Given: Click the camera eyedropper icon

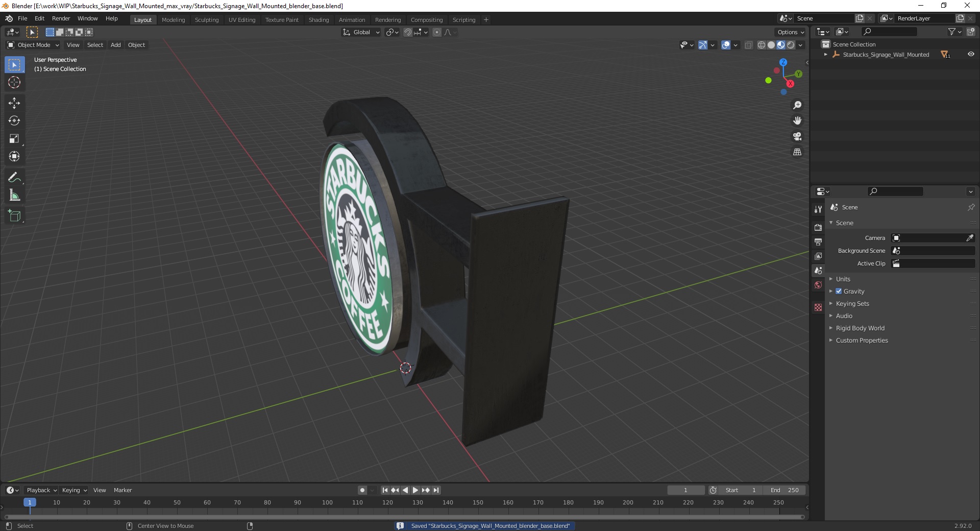Looking at the screenshot, I should pyautogui.click(x=970, y=238).
